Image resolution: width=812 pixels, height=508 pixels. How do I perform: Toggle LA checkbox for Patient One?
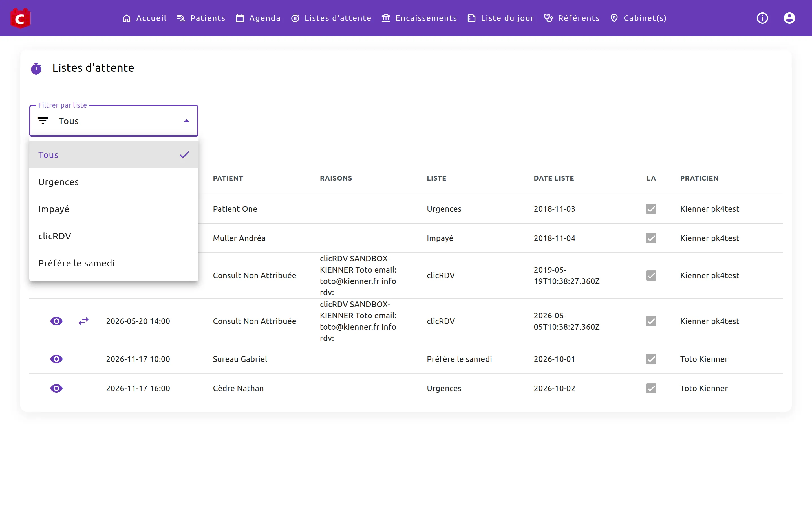[651, 209]
